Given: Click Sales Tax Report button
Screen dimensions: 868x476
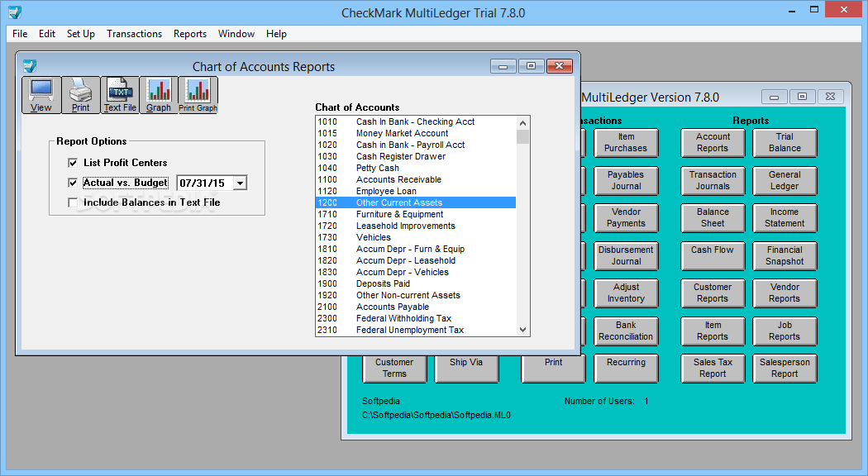Looking at the screenshot, I should coord(713,369).
